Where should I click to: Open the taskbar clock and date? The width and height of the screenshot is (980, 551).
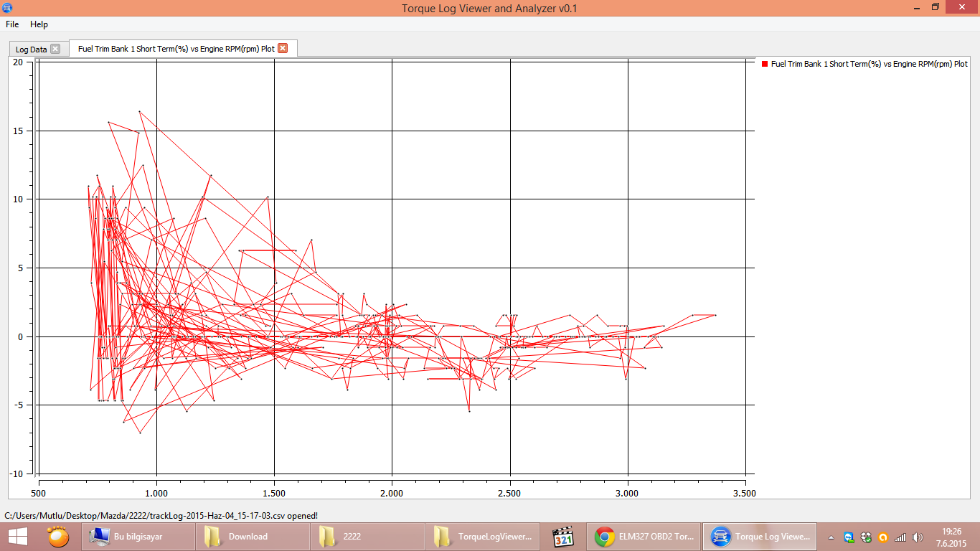(951, 536)
